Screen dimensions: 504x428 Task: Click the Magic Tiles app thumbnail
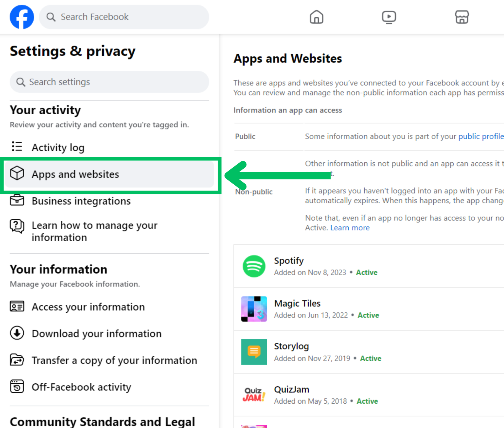pos(254,309)
